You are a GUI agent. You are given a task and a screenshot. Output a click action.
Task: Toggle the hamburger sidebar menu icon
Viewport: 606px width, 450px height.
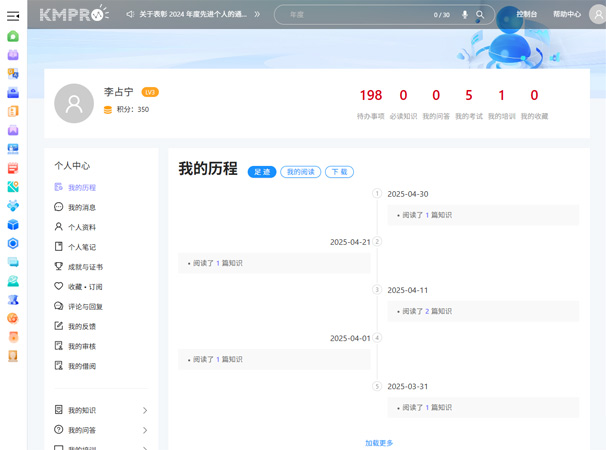click(x=13, y=15)
